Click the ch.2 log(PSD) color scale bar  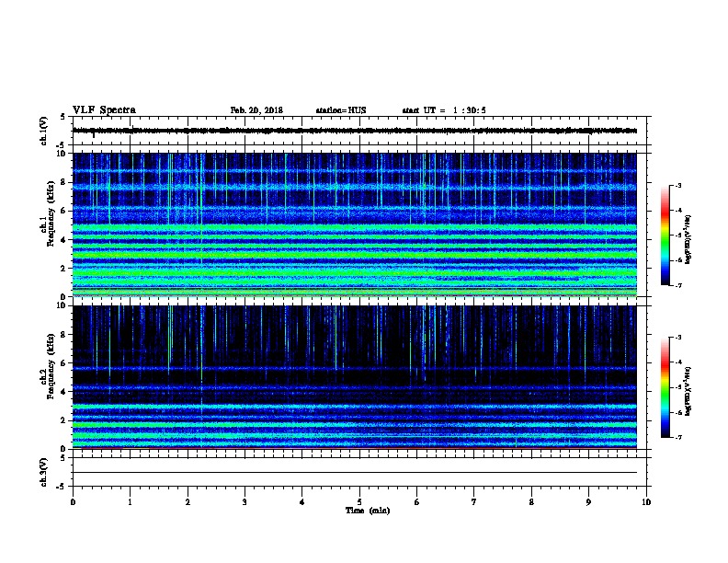pyautogui.click(x=665, y=387)
